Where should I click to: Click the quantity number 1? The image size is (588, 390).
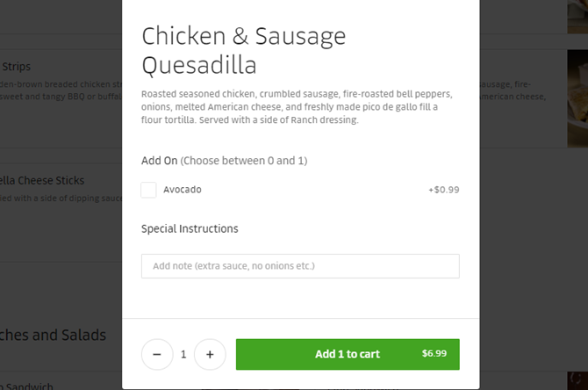(x=183, y=354)
